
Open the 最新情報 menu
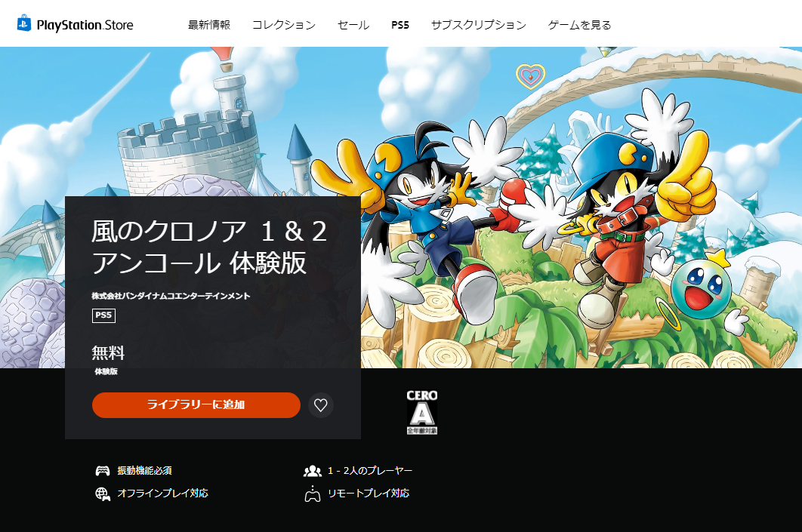click(209, 25)
